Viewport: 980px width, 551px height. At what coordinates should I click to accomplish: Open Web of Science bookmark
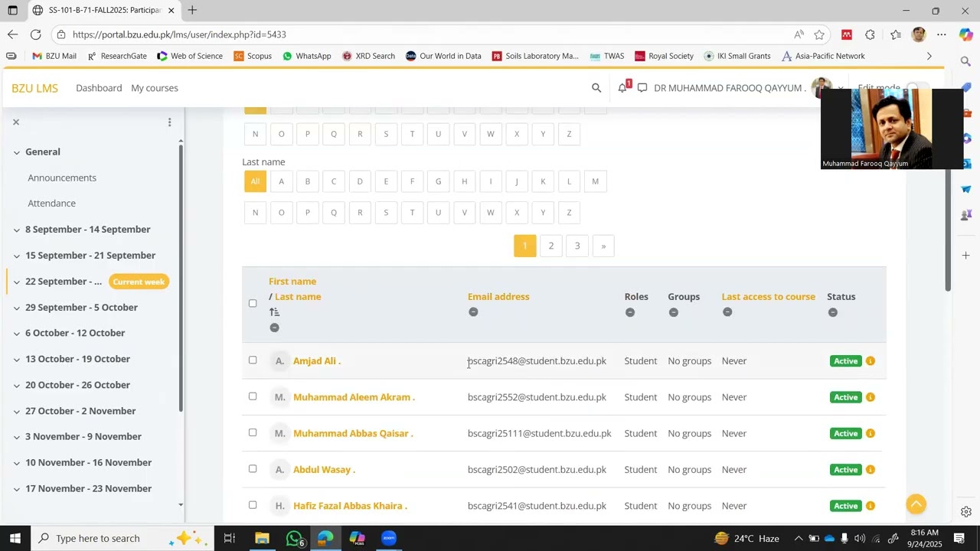[190, 56]
